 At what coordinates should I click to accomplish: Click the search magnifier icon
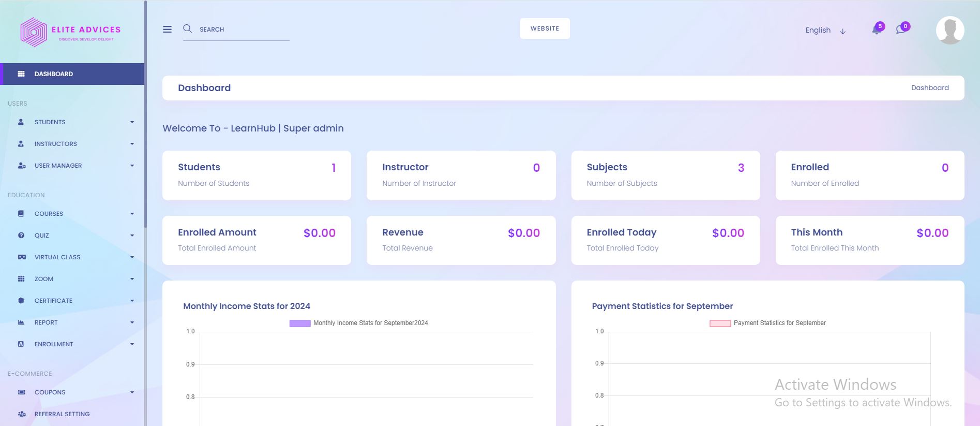[187, 29]
